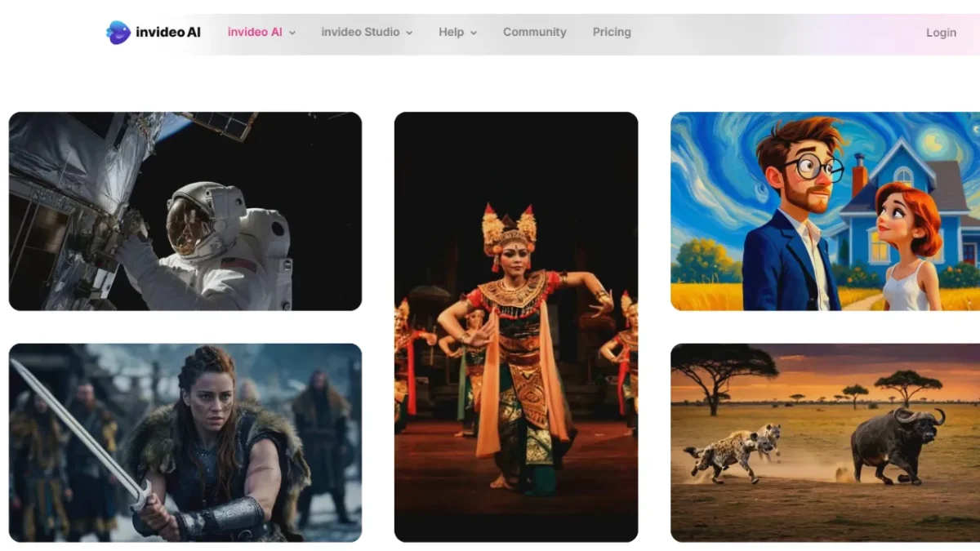This screenshot has height=551, width=980.
Task: Open the Help menu
Action: coord(451,33)
